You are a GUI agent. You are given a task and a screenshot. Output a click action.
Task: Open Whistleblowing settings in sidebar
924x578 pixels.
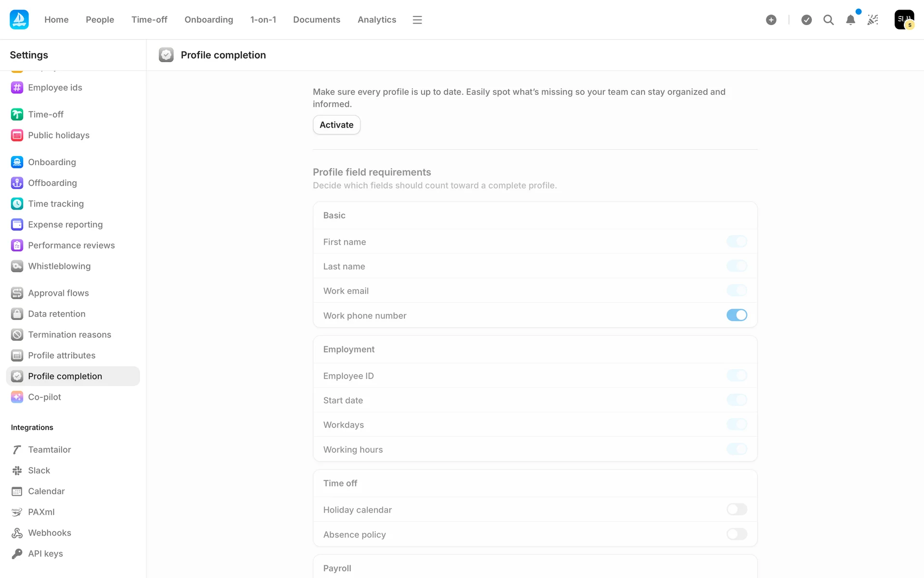[x=59, y=266]
